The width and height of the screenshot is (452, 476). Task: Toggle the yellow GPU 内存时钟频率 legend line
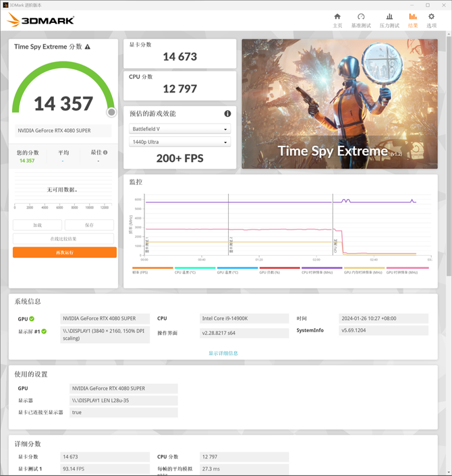pyautogui.click(x=364, y=268)
